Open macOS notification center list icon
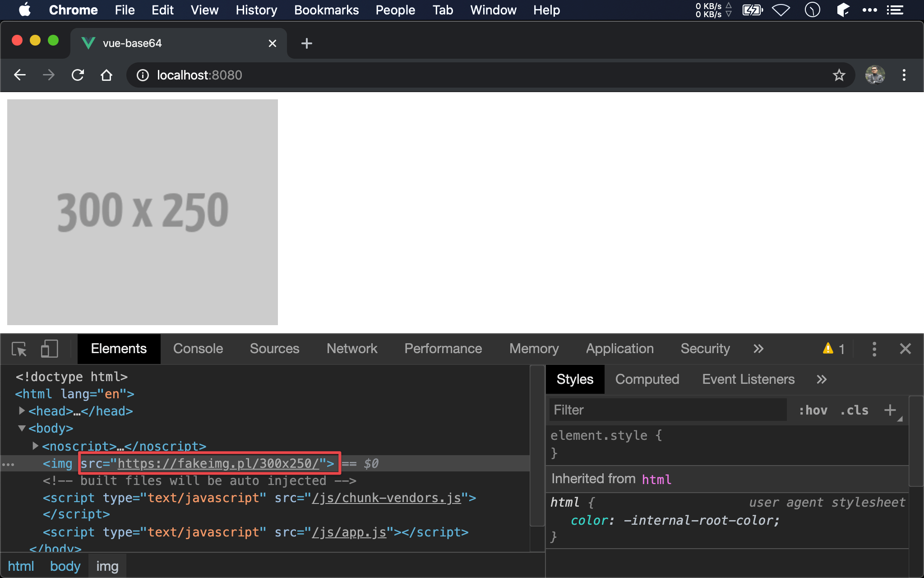924x578 pixels. (895, 10)
